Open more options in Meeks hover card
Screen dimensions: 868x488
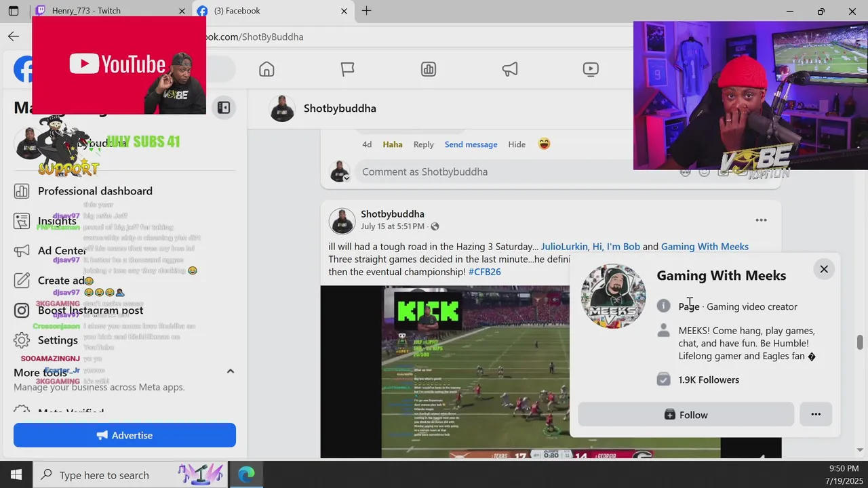click(816, 415)
